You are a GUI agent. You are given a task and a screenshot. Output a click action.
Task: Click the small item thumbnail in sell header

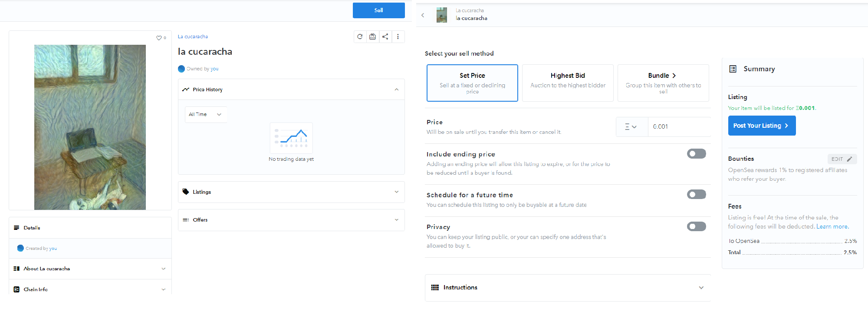(x=442, y=15)
